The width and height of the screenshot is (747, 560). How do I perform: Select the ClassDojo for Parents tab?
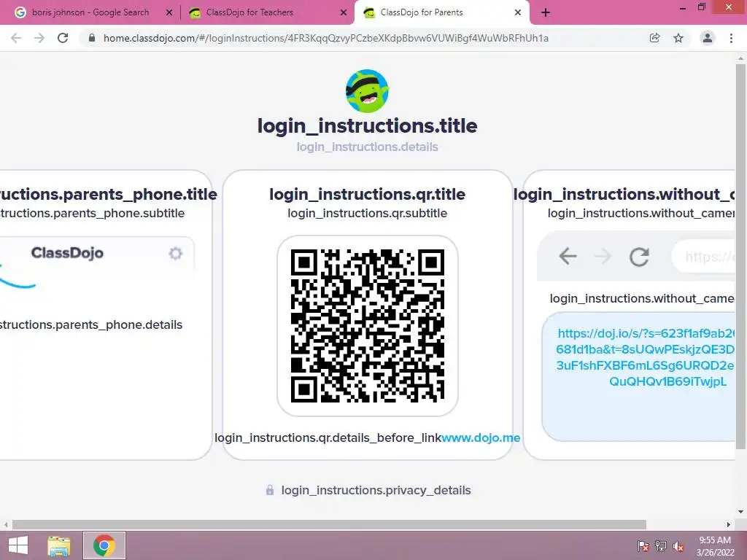(441, 12)
